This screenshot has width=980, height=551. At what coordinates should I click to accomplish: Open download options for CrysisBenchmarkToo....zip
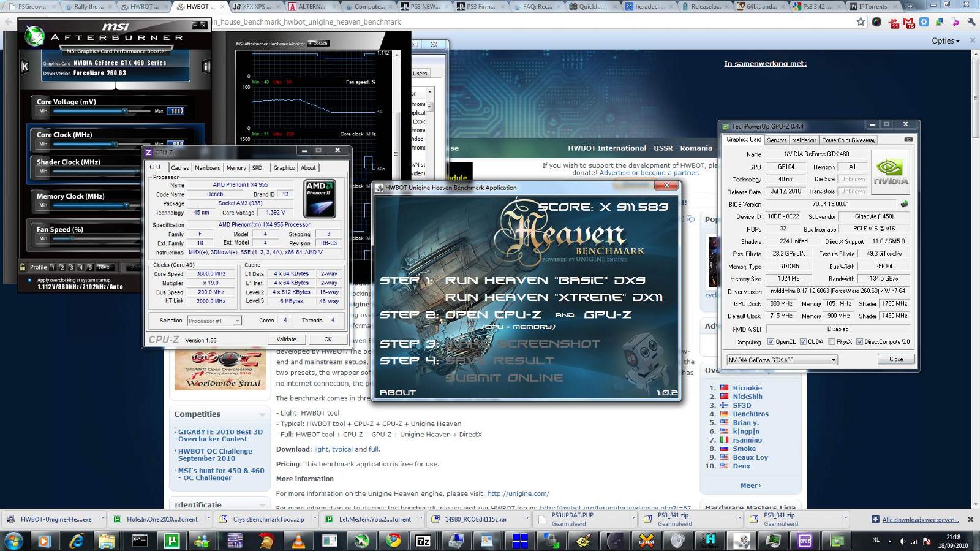point(315,519)
